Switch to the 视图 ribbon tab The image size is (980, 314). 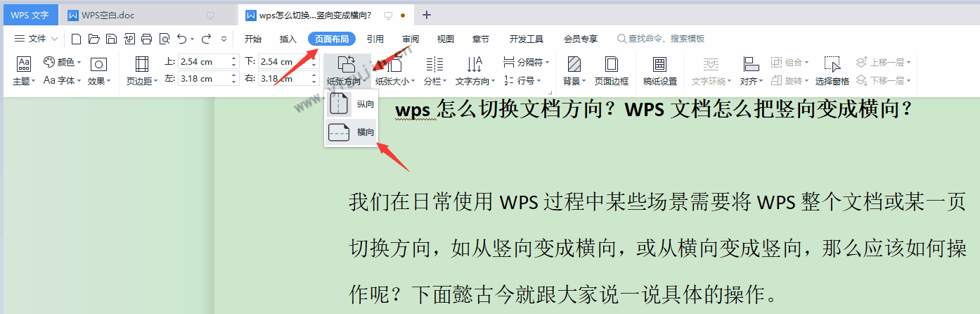(x=446, y=39)
